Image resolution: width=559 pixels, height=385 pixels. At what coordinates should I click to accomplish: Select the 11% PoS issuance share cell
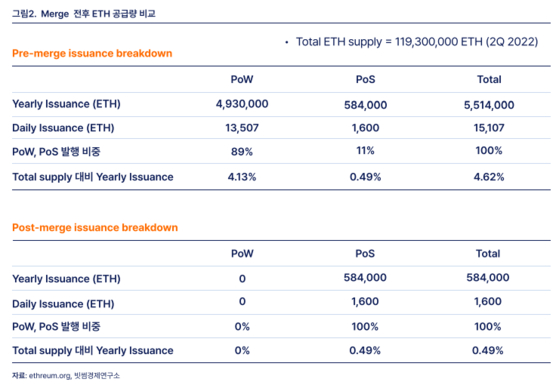click(x=365, y=150)
